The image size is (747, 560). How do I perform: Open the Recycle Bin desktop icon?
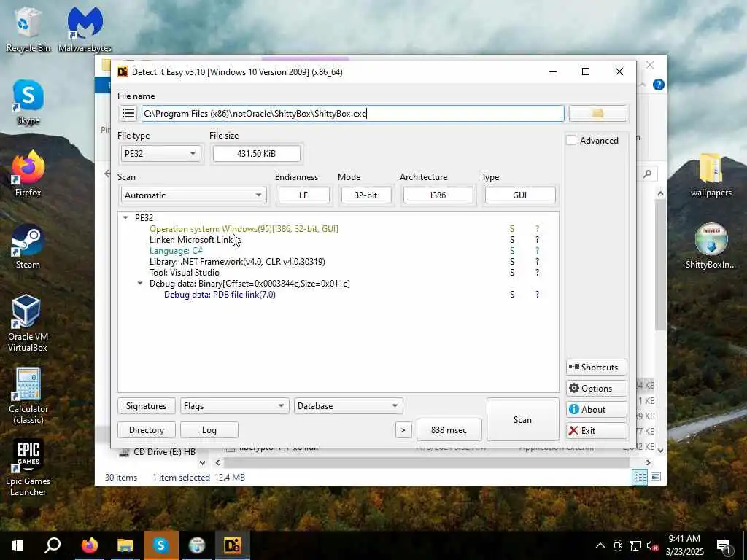(x=28, y=29)
